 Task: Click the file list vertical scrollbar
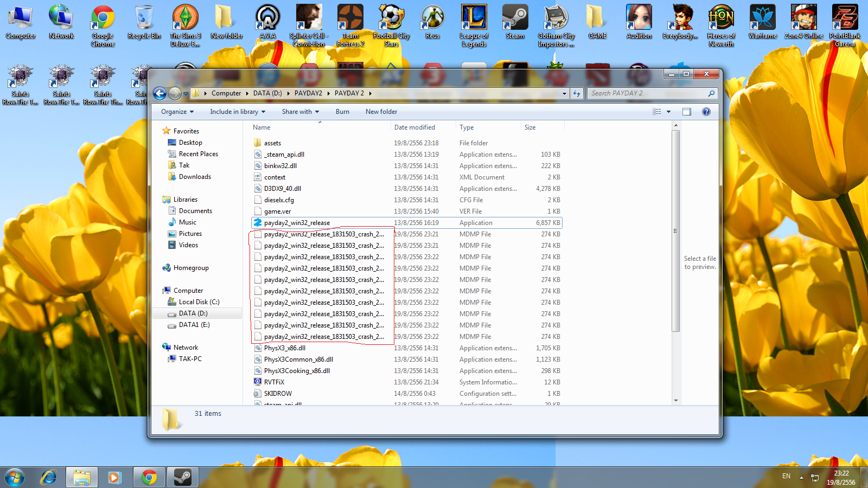point(675,231)
